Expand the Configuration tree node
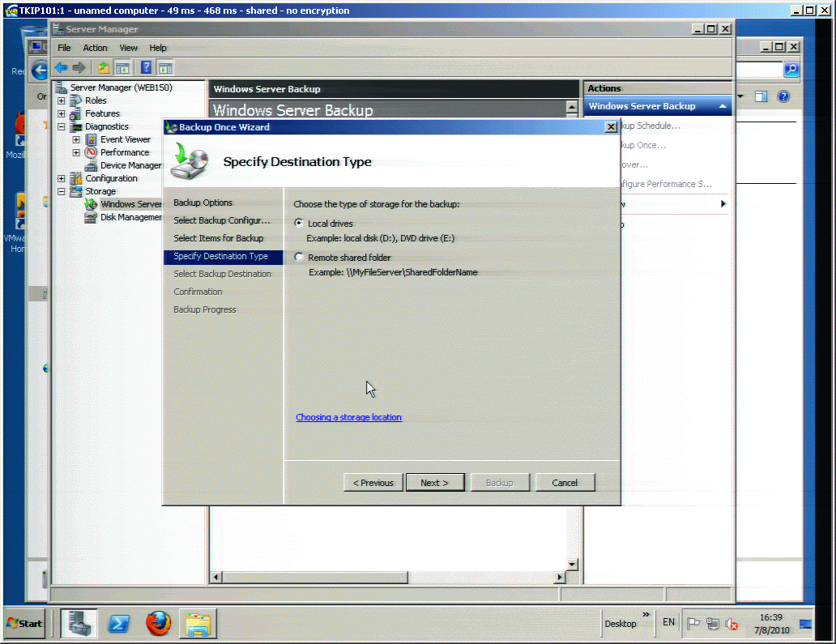Screen dimensions: 836x644 pyautogui.click(x=62, y=178)
